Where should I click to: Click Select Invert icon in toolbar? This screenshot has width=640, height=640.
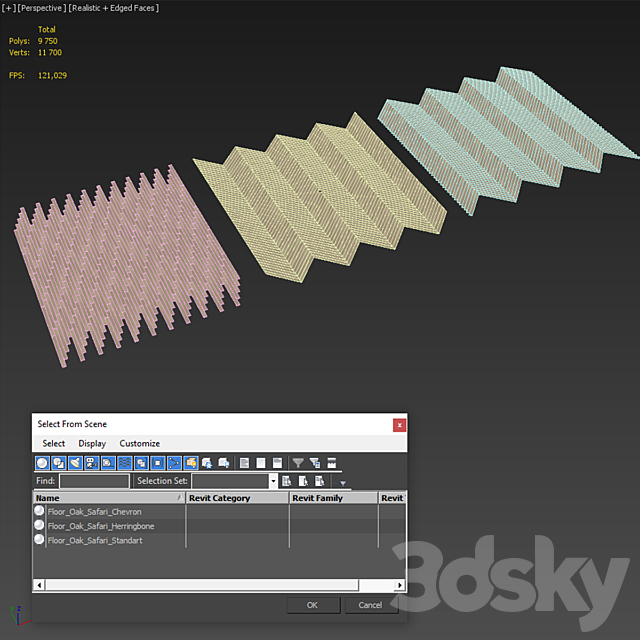pos(278,463)
